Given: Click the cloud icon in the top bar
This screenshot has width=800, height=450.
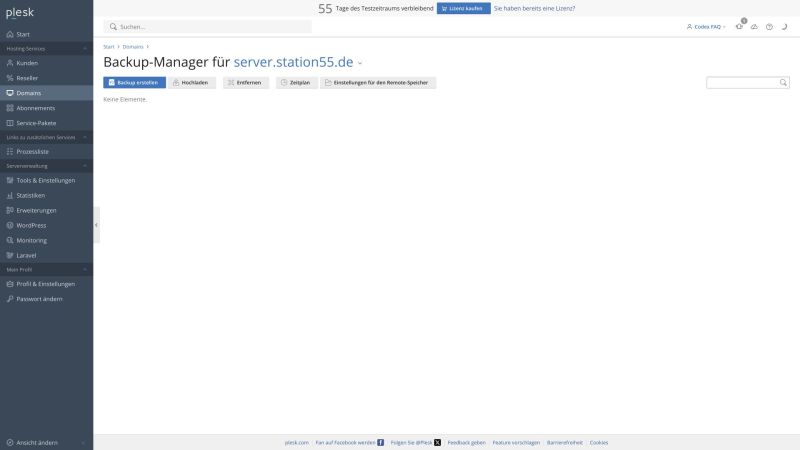Looking at the screenshot, I should 754,27.
